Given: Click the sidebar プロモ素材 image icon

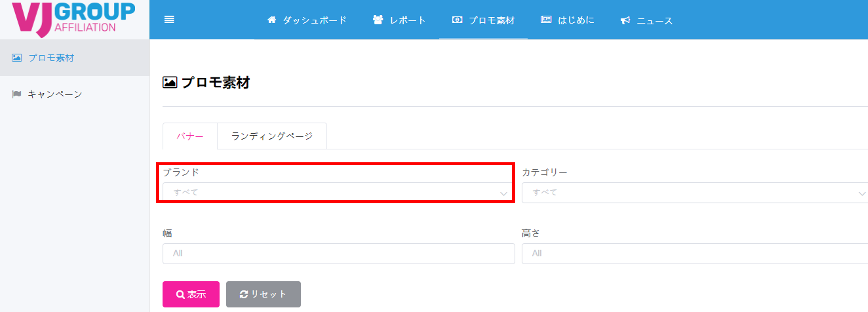Looking at the screenshot, I should click(17, 58).
